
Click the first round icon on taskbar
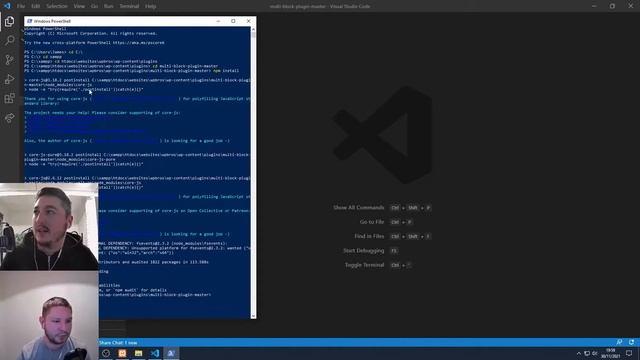(106, 353)
